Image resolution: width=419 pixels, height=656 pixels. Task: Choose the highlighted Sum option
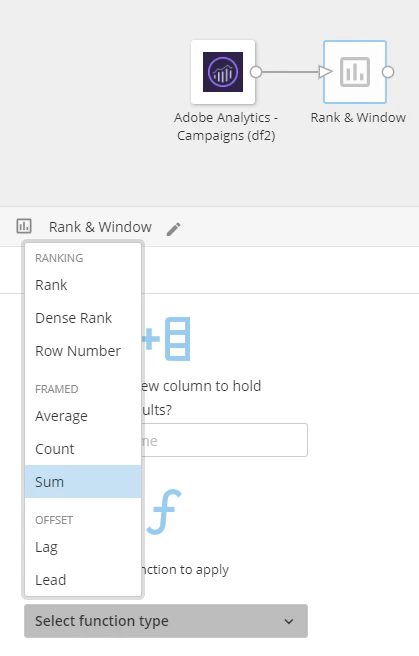[83, 482]
